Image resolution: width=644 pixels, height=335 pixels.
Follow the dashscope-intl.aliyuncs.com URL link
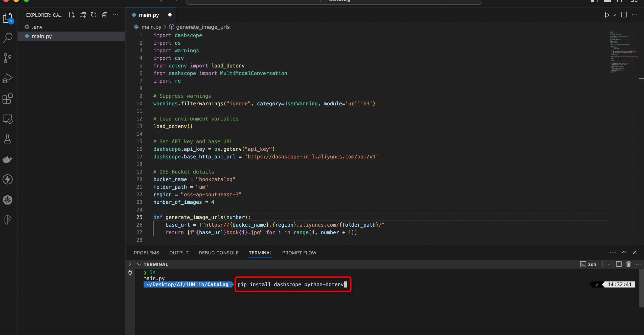click(x=311, y=157)
